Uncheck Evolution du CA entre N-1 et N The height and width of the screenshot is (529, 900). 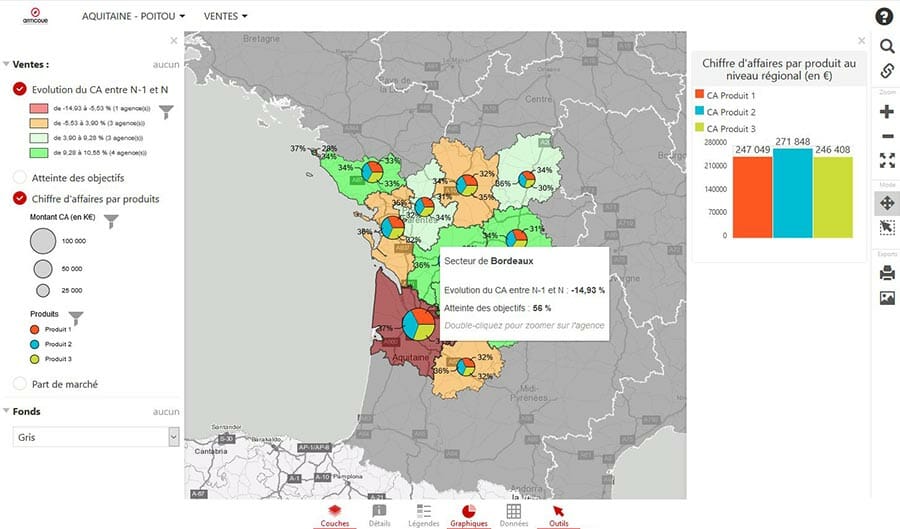20,89
